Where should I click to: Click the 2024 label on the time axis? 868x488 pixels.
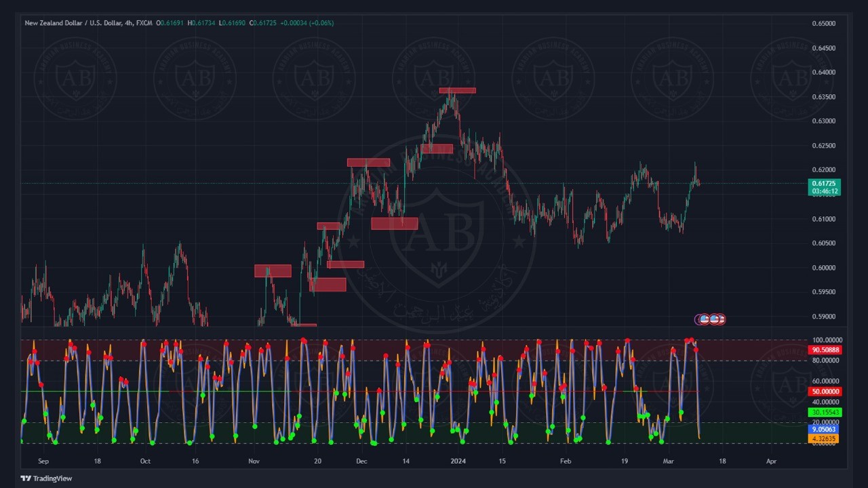pyautogui.click(x=458, y=461)
